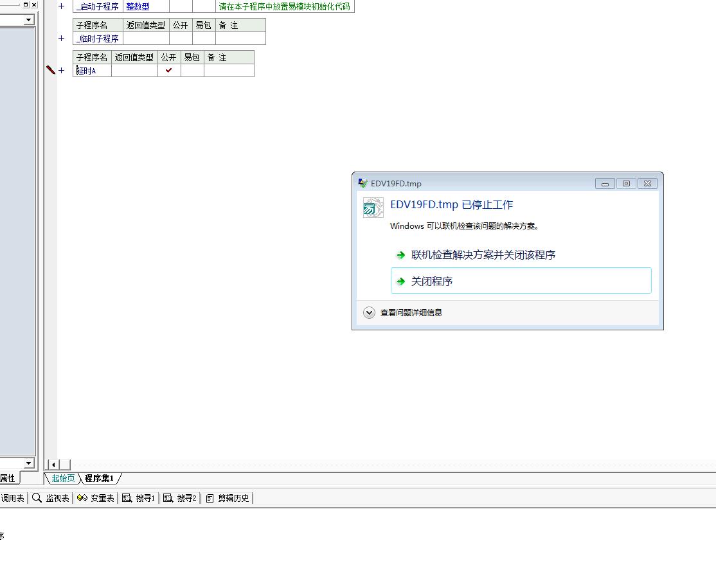
Task: Choose 联机检查解决方案并关闭该程序
Action: tap(521, 254)
